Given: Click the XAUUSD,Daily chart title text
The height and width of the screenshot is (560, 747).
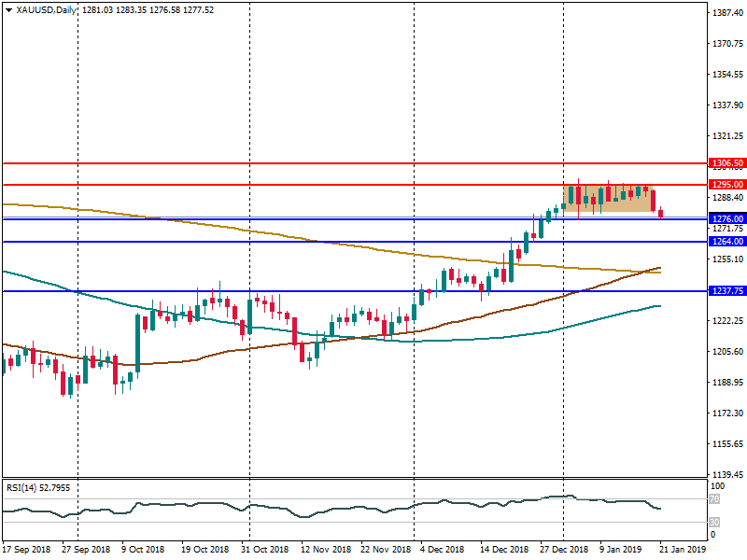Looking at the screenshot, I should [47, 9].
